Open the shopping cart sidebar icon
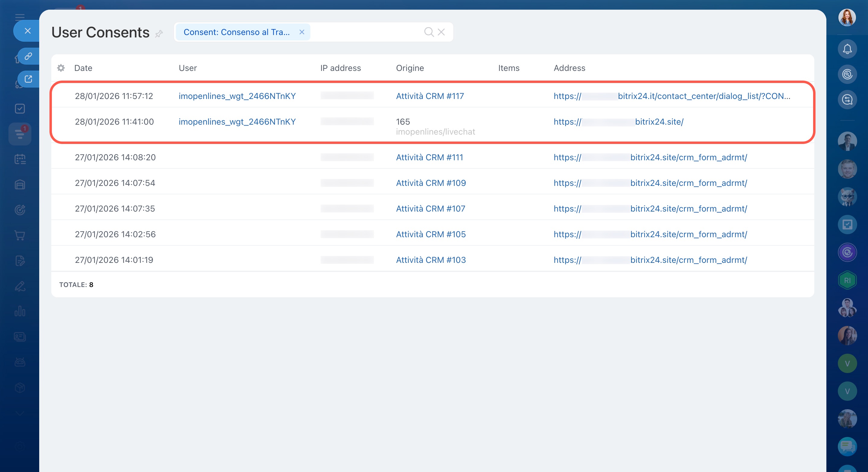Image resolution: width=868 pixels, height=472 pixels. pyautogui.click(x=20, y=235)
